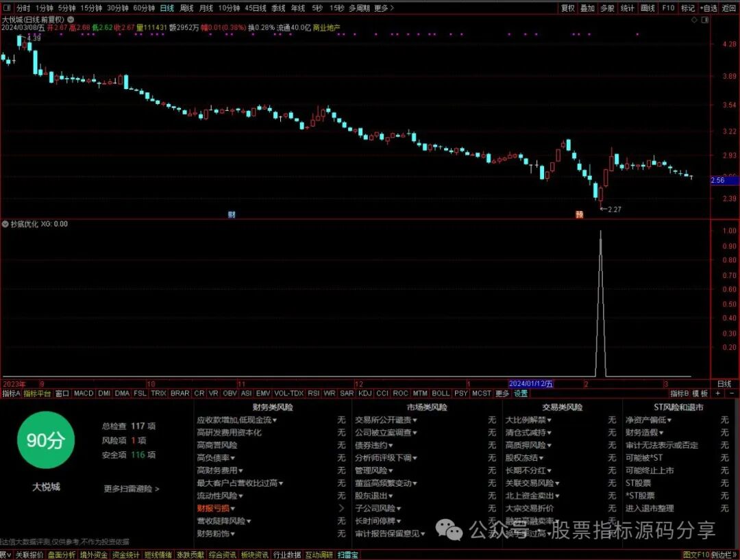
Task: Select the 5分钟 period
Action: (x=67, y=8)
